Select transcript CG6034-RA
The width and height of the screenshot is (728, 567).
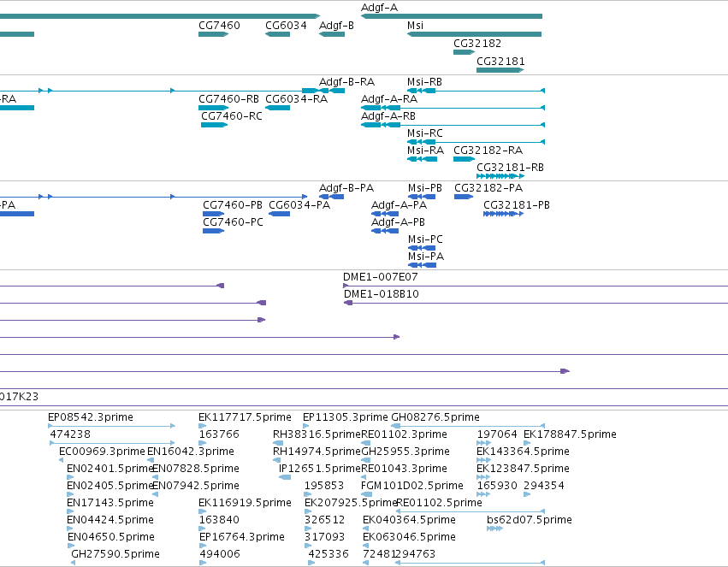tap(297, 99)
